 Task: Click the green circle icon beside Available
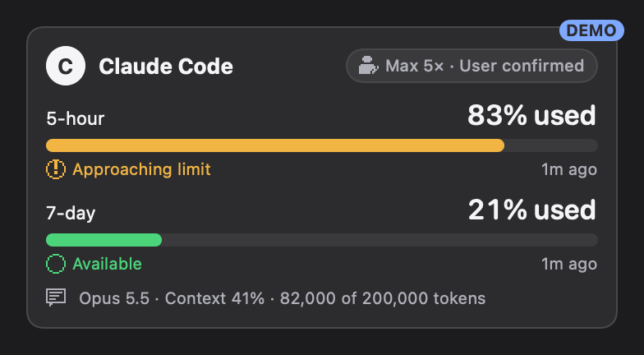pos(56,264)
